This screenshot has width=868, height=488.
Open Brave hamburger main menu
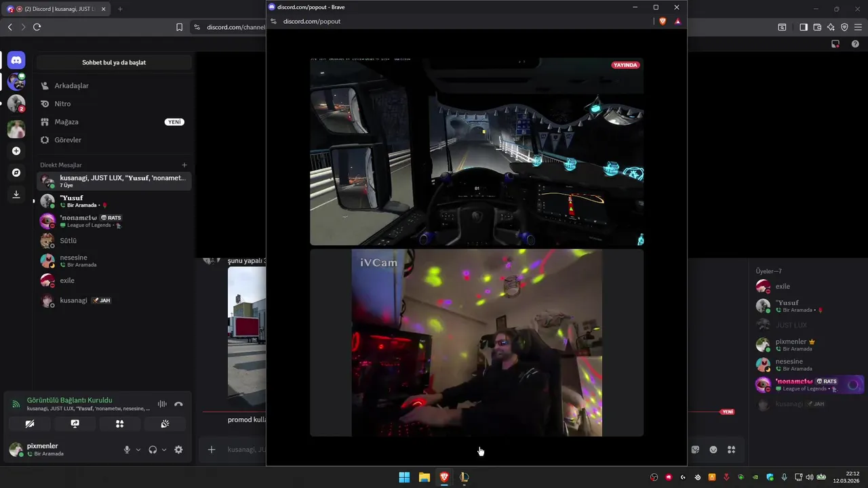point(859,27)
